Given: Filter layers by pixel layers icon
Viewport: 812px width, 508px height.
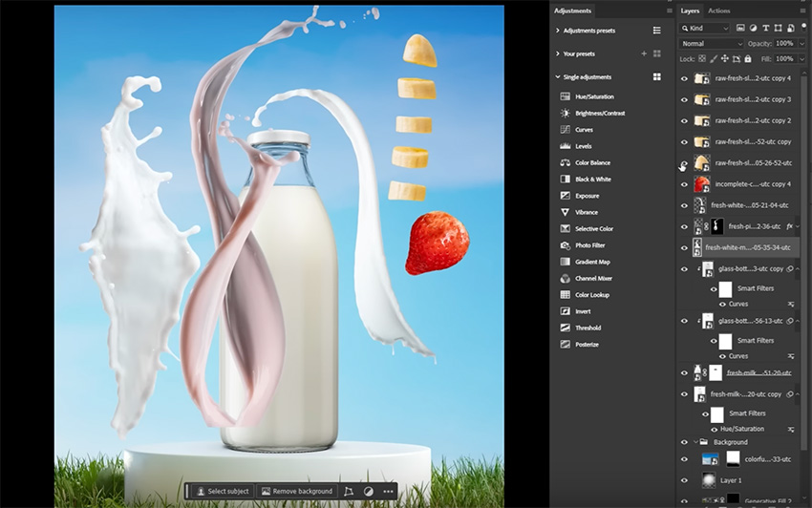Looking at the screenshot, I should point(740,28).
